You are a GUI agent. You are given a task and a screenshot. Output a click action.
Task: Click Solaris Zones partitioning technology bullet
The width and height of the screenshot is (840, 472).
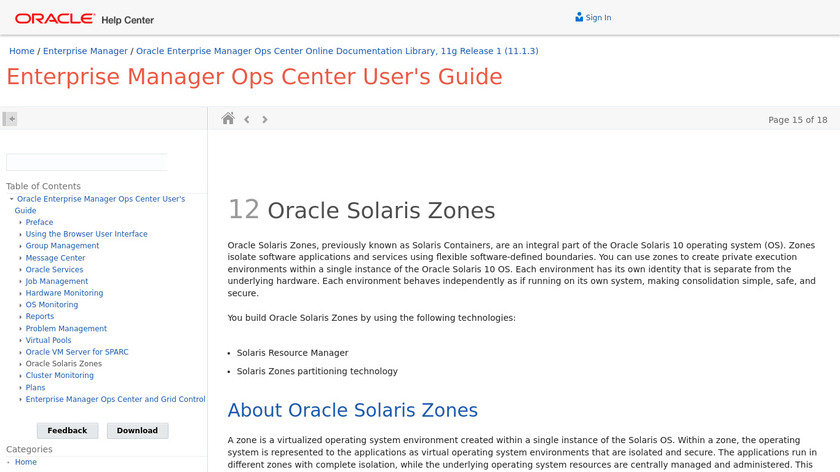(317, 371)
